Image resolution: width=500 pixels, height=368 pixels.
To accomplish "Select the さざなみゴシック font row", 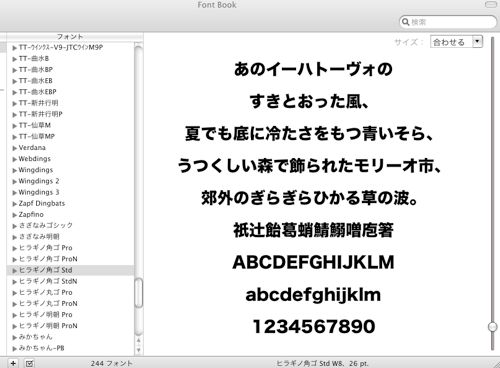I will point(70,226).
